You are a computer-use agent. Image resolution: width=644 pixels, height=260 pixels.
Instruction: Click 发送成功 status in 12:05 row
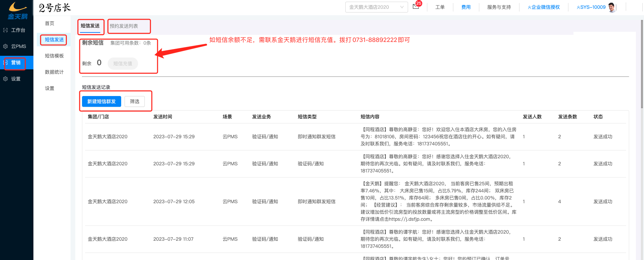603,202
